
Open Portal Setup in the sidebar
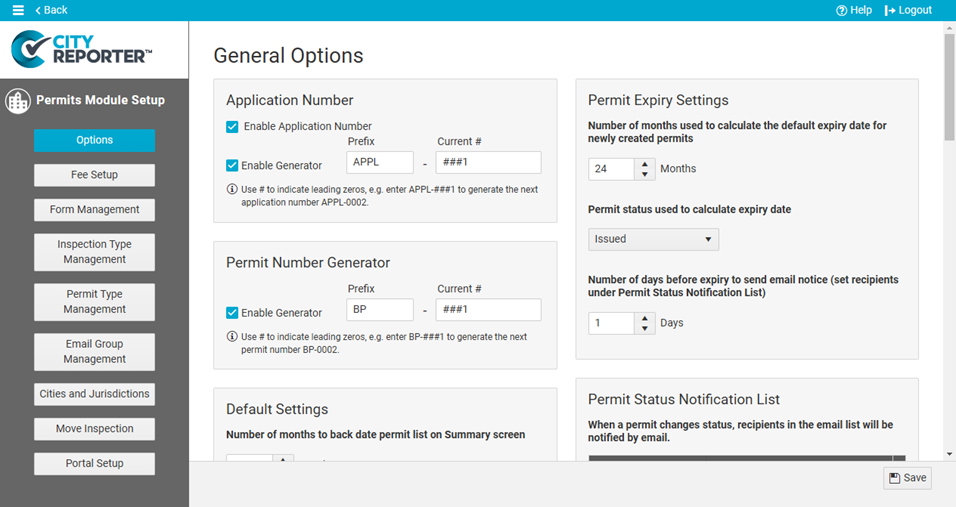[95, 464]
